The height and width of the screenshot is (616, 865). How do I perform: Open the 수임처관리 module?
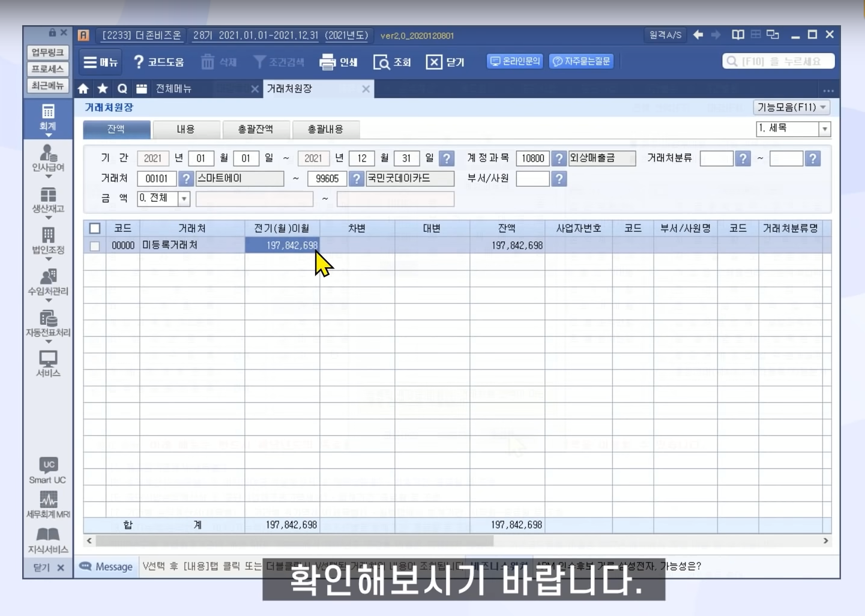tap(48, 284)
